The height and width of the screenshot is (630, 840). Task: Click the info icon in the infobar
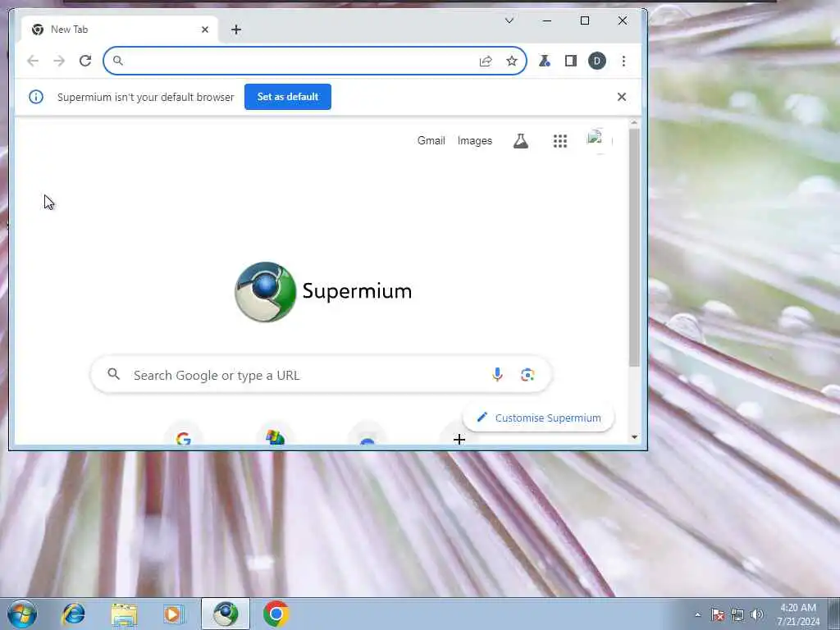click(x=36, y=97)
